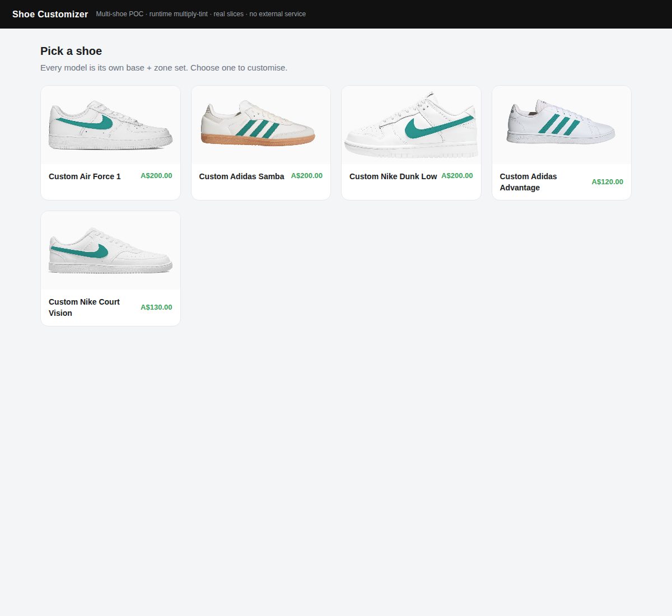The height and width of the screenshot is (616, 672).
Task: Select the Custom Adidas Samba title text
Action: [241, 176]
